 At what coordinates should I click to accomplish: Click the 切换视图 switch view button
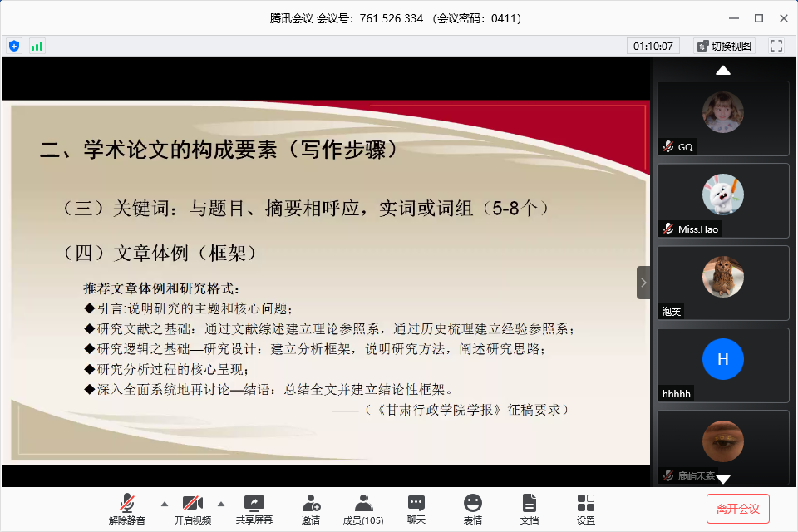[724, 46]
